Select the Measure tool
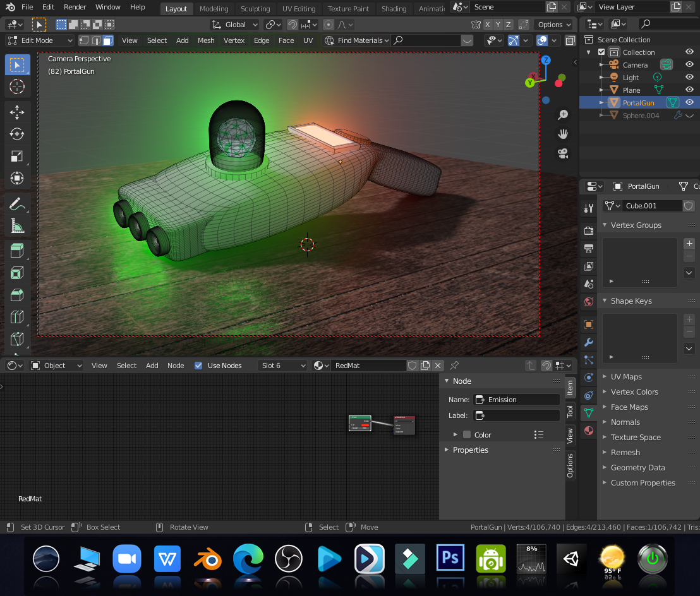Image resolution: width=700 pixels, height=596 pixels. [x=17, y=225]
